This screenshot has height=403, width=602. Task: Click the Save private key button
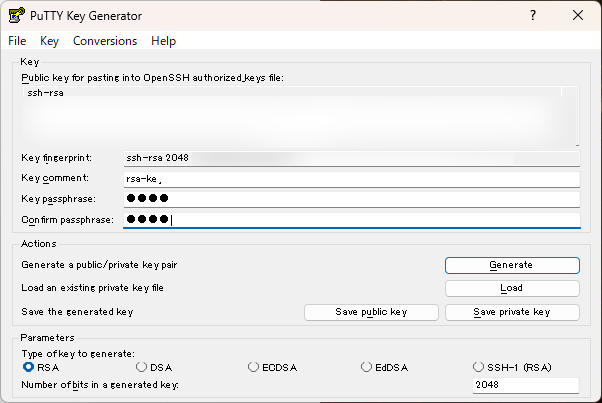(x=511, y=312)
